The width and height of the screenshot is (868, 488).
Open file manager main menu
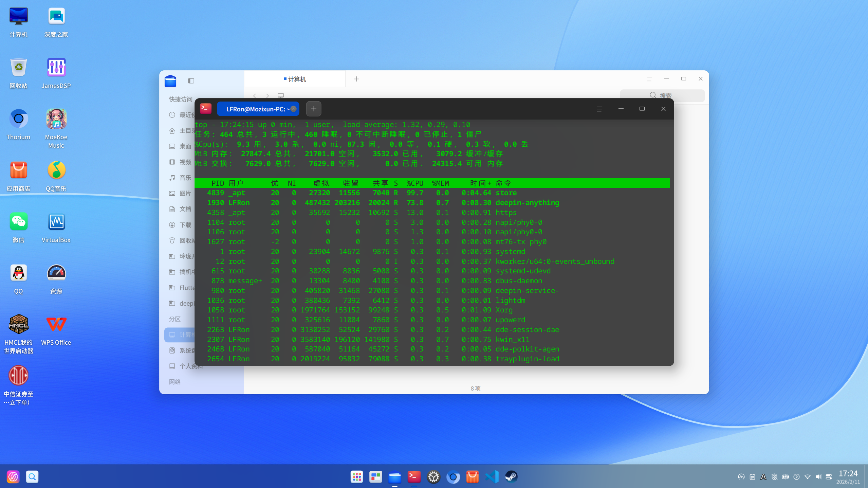[649, 79]
